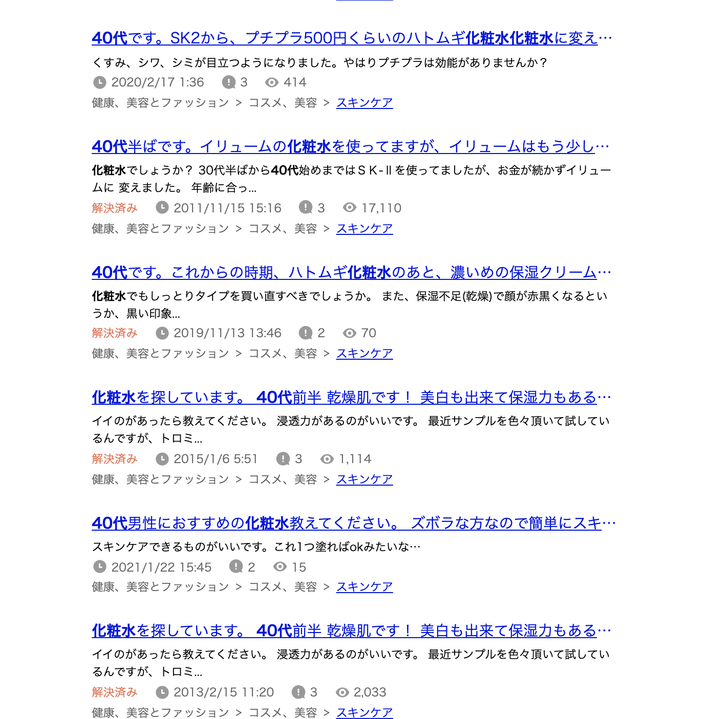Click 解決済み label on 2019/11/13 question

[x=115, y=333]
